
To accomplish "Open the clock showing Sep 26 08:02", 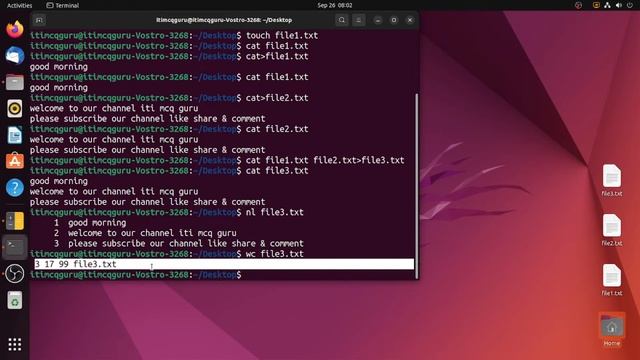I will click(335, 5).
